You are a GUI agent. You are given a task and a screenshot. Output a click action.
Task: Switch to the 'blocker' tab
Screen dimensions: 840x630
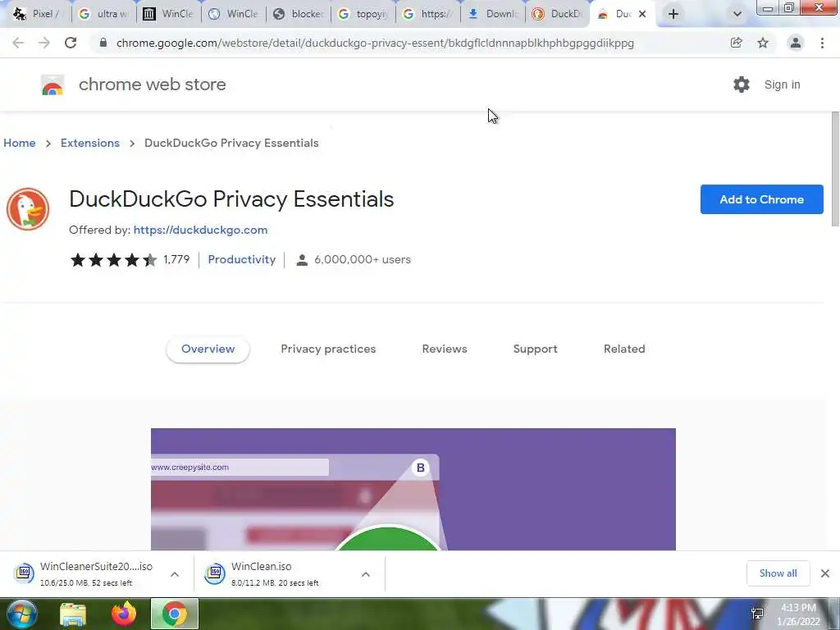[x=299, y=14]
